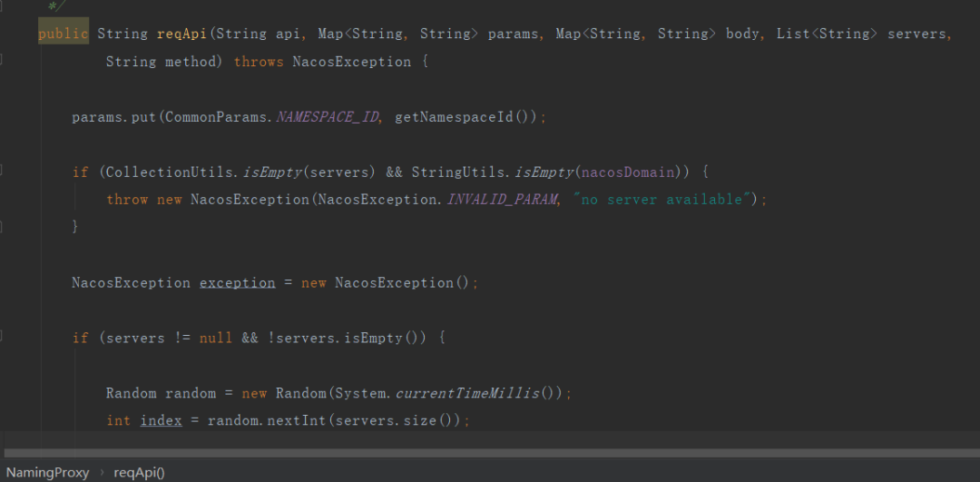Click the underlined index variable
980x482 pixels.
(161, 420)
